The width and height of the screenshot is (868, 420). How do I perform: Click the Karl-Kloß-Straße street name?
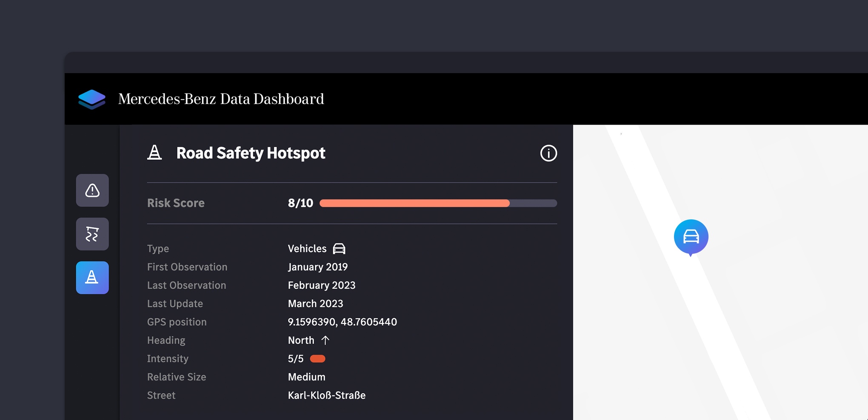(327, 395)
